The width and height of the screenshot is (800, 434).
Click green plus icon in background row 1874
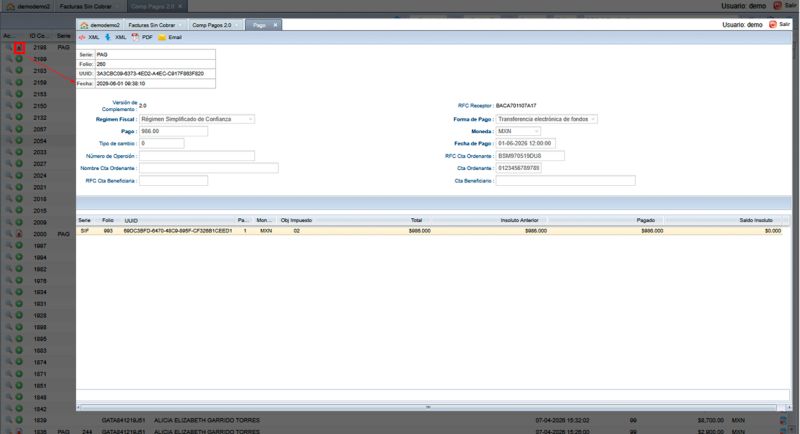[x=19, y=362]
